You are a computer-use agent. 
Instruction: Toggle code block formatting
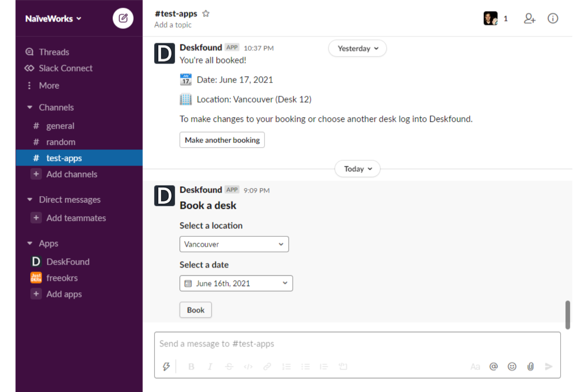tap(343, 366)
